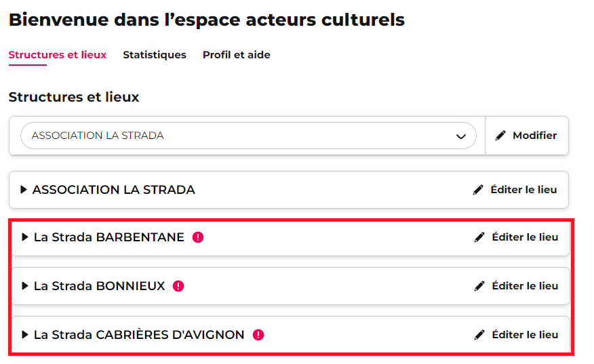
Task: Click the pencil icon beside Modifier
Action: coord(500,136)
